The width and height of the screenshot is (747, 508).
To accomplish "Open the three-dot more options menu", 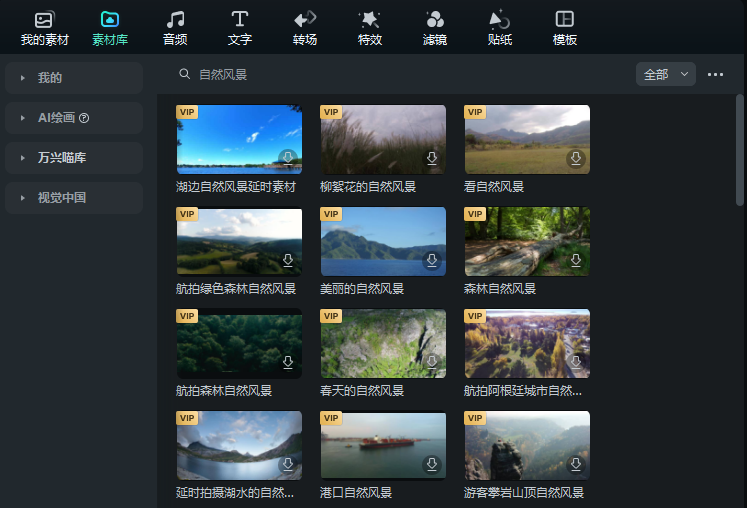I will 715,74.
